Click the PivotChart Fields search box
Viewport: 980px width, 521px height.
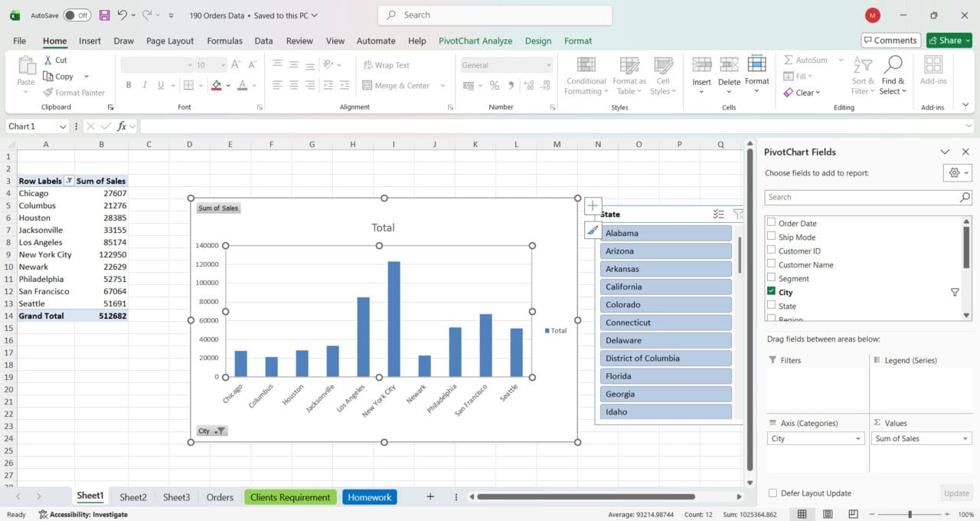(868, 197)
